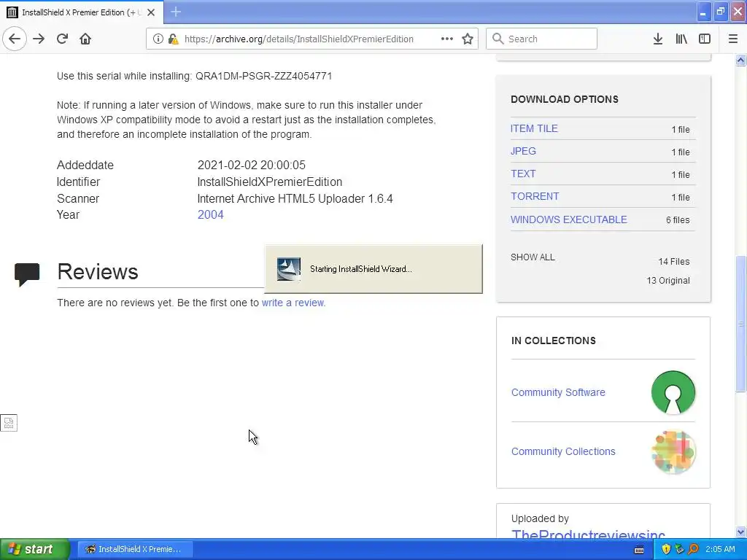Click the vertical scrollbar thumb

click(740, 324)
